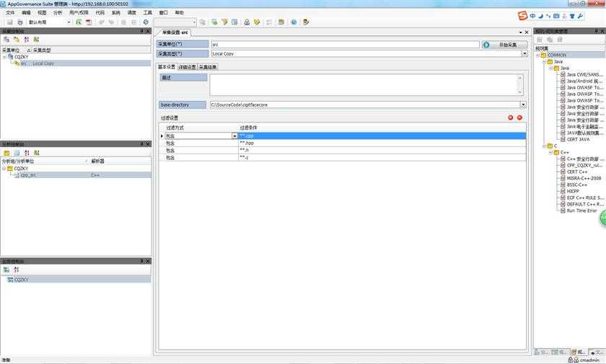
Task: Select CPP_CQZKY rule set
Action: [584, 166]
